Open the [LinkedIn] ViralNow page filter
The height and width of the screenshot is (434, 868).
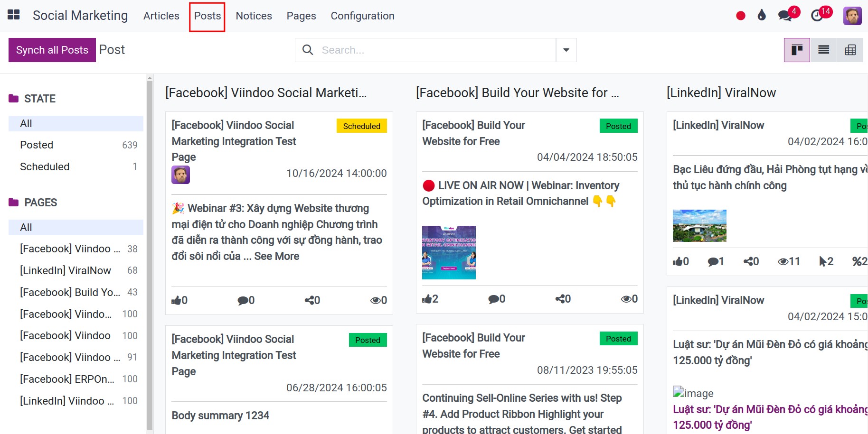coord(66,270)
